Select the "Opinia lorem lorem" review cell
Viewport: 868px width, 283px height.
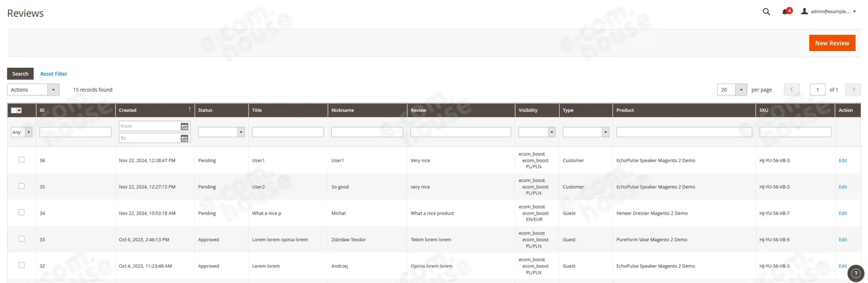[431, 266]
